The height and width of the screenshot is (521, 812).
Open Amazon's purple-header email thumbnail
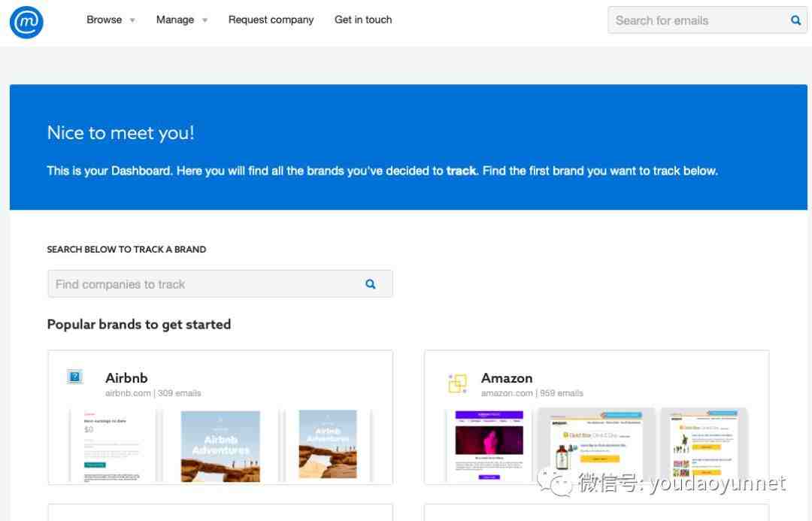(489, 445)
